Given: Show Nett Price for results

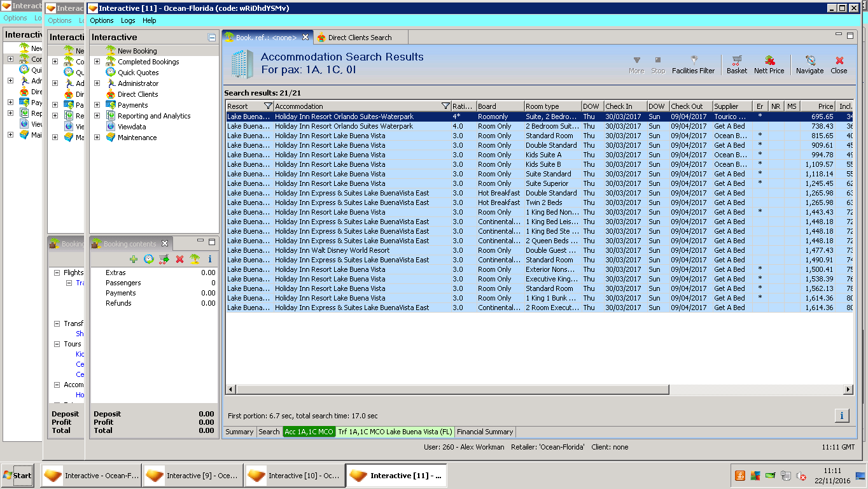Looking at the screenshot, I should 769,64.
